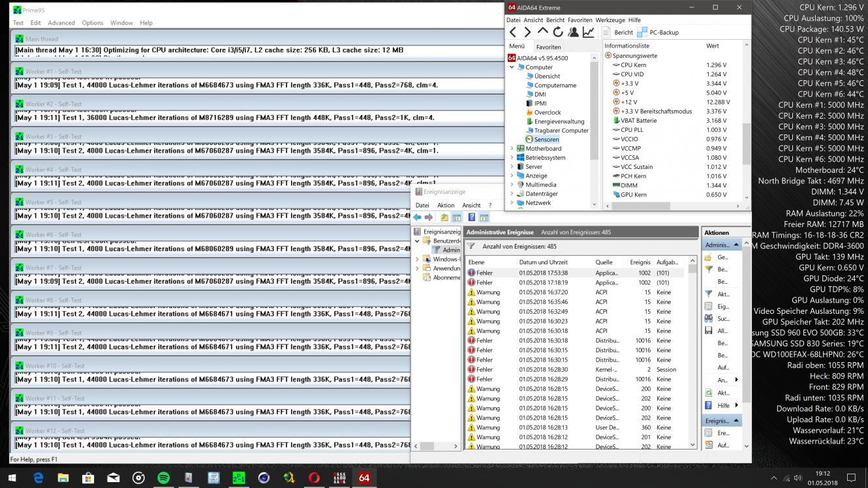Select Sensoren in AIDA64 tree
The image size is (868, 488).
point(542,139)
